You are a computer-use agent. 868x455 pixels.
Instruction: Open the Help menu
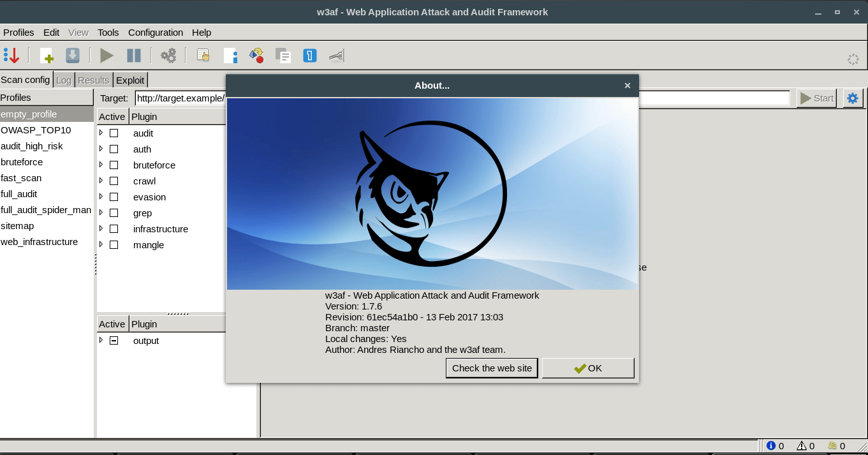coord(202,33)
